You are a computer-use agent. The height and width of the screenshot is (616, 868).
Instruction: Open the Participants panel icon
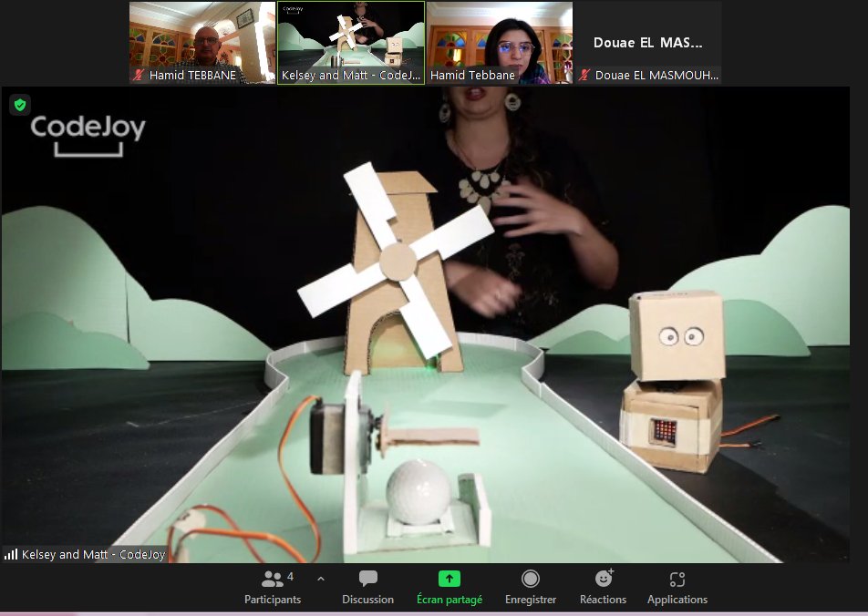(x=272, y=579)
